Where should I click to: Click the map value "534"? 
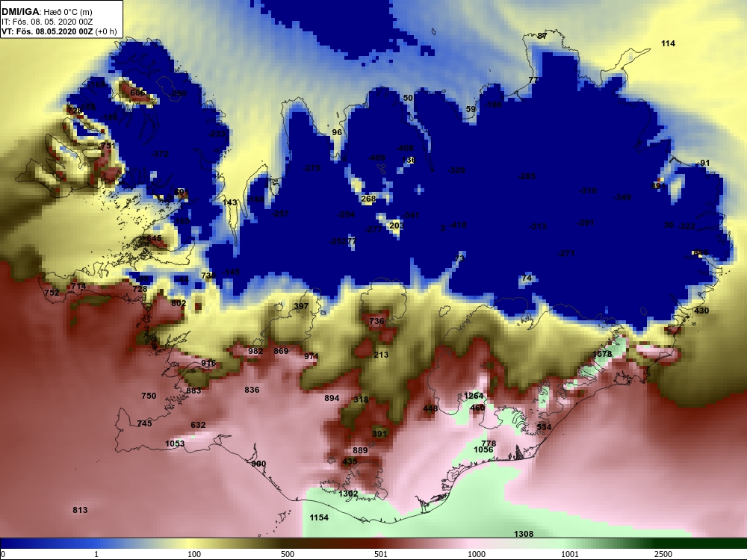(x=544, y=427)
